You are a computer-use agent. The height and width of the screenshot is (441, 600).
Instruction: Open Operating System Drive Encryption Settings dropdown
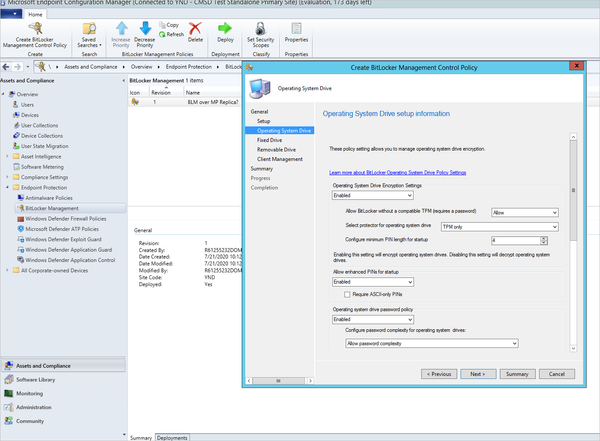coord(373,195)
